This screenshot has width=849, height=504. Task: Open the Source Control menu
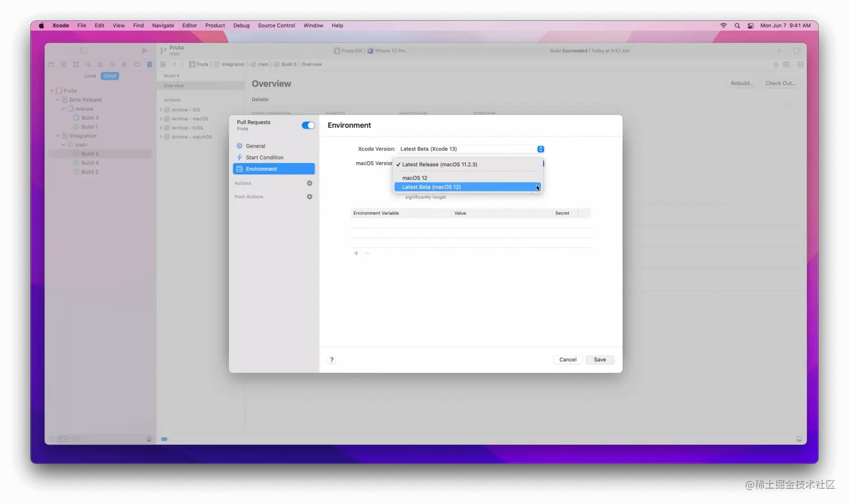coord(276,26)
